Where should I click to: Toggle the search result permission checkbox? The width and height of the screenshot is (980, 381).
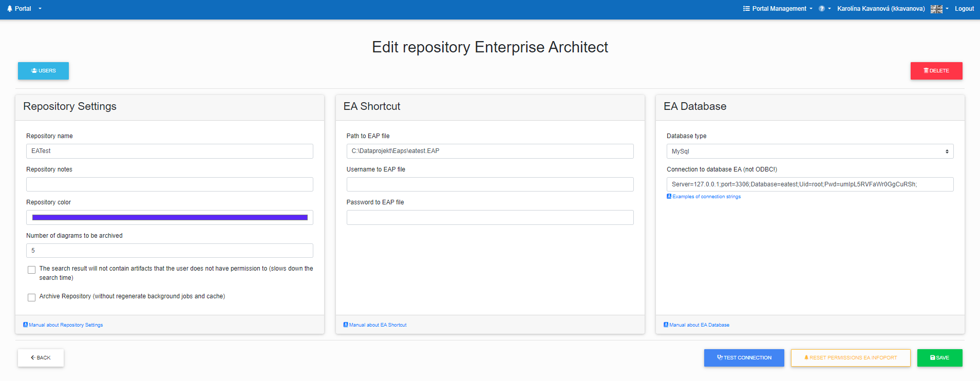tap(32, 270)
